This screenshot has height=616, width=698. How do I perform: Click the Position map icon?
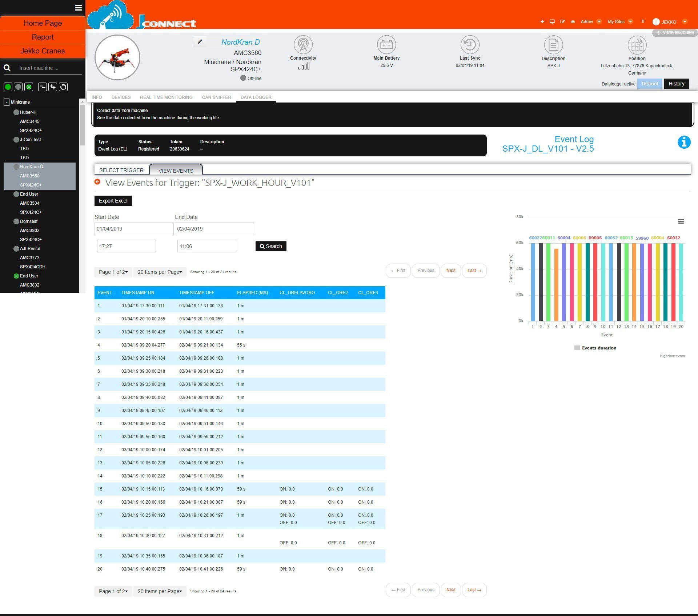click(x=637, y=45)
